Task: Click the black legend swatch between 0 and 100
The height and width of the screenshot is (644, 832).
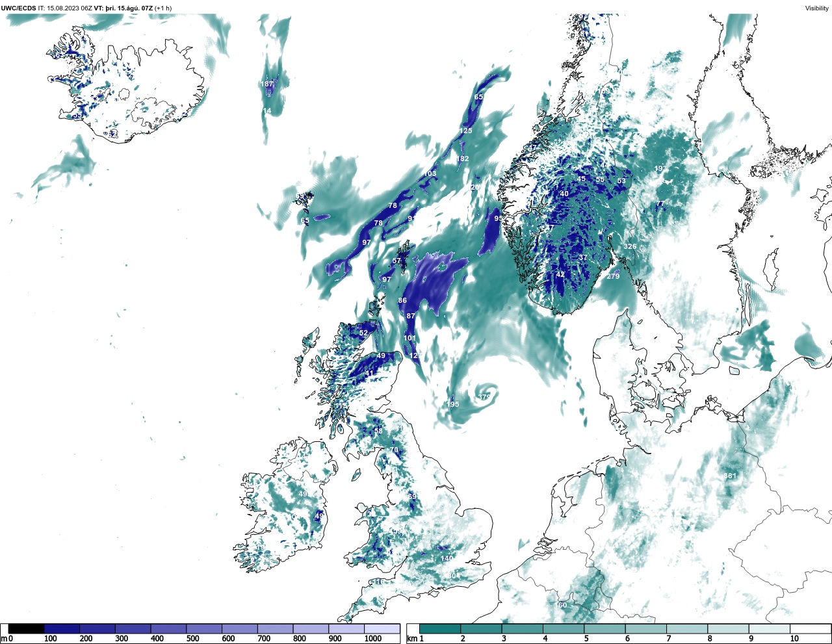Action: (x=27, y=628)
